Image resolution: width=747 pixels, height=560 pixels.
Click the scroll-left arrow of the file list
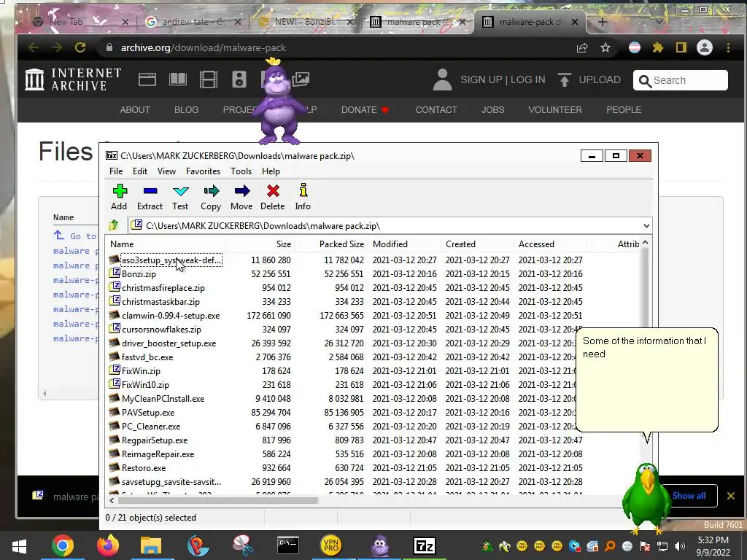click(112, 500)
